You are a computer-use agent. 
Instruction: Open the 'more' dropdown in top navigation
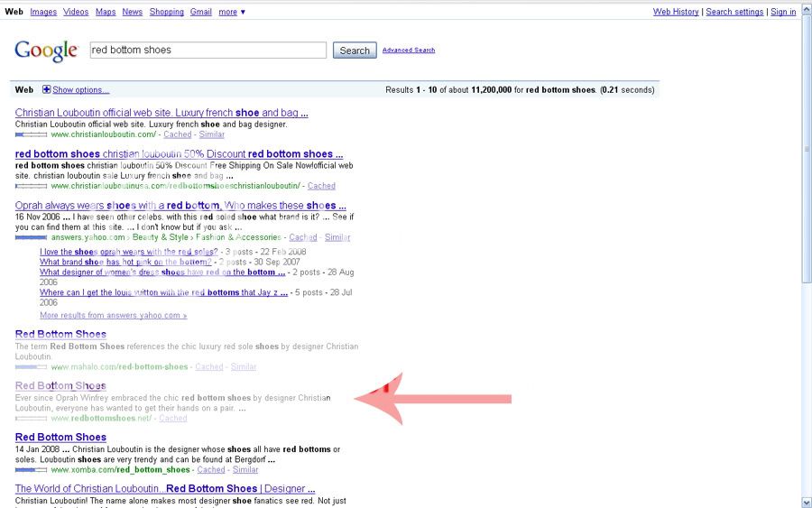point(232,12)
